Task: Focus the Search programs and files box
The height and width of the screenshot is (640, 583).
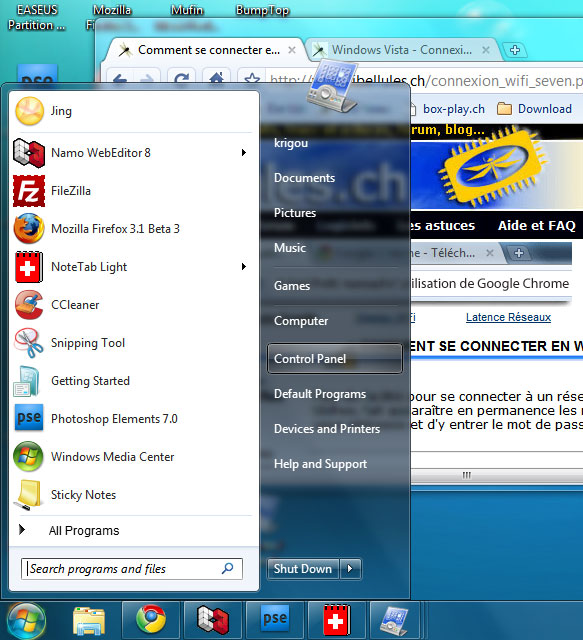Action: 131,569
